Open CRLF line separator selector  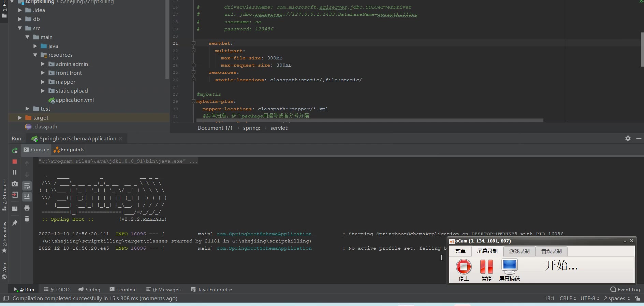(568, 298)
